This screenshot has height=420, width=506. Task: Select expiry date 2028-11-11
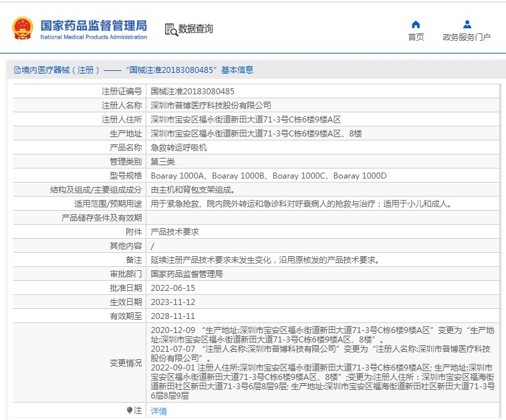coord(173,316)
